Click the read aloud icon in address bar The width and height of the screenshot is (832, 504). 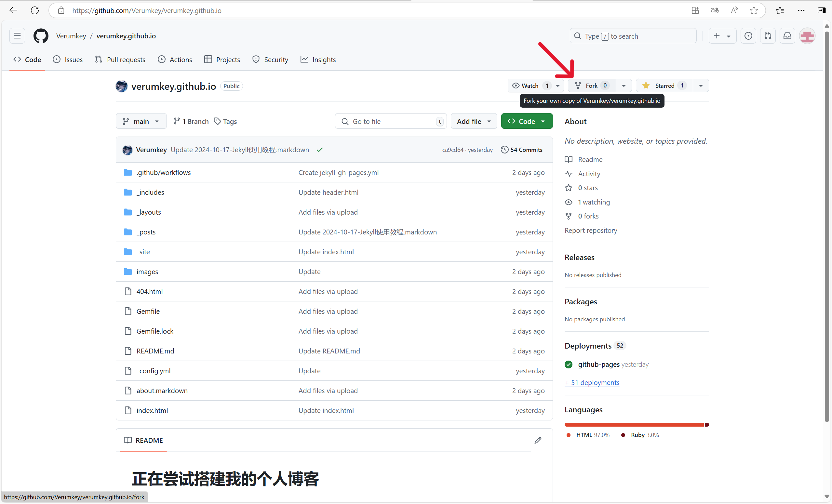coord(734,10)
